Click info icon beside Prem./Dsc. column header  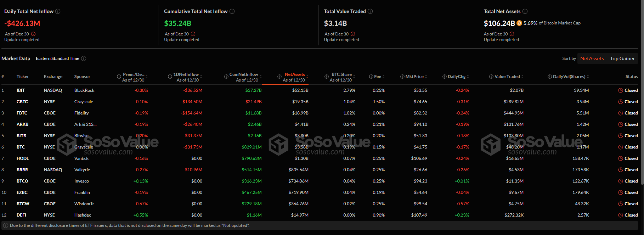coord(119,77)
